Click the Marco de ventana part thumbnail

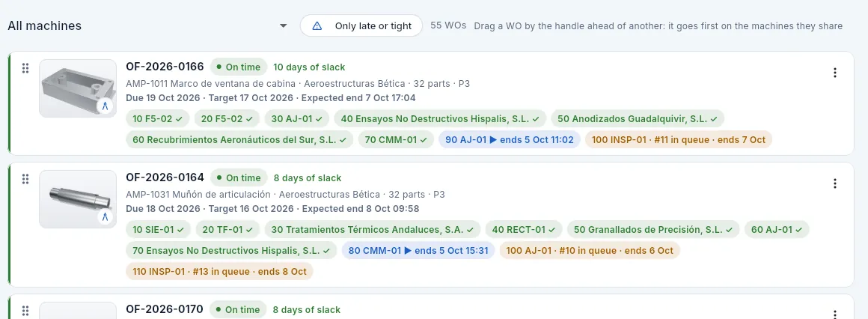pos(78,88)
